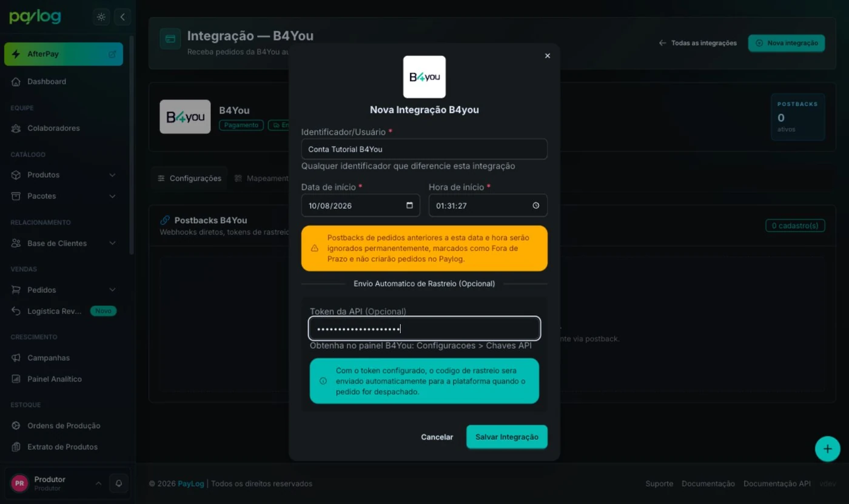Click the Colaboradores people icon
Viewport: 849px width, 504px height.
pyautogui.click(x=16, y=128)
